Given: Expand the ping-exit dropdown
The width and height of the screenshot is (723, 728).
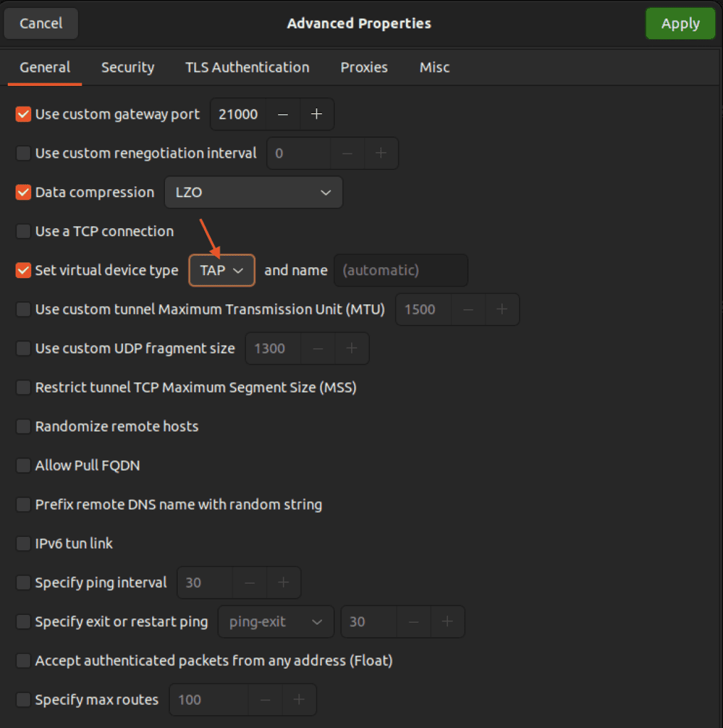Looking at the screenshot, I should pyautogui.click(x=276, y=622).
